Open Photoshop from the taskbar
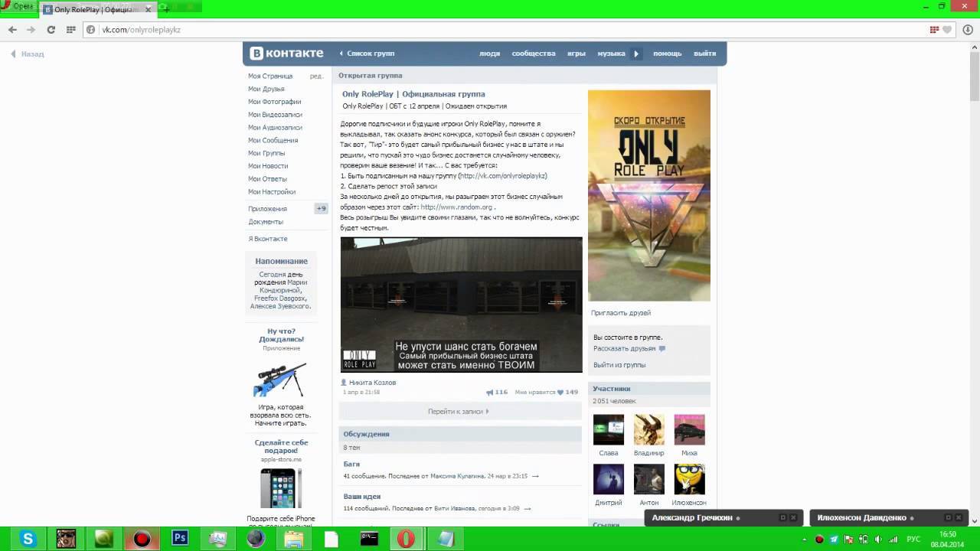Image resolution: width=980 pixels, height=551 pixels. [x=180, y=539]
